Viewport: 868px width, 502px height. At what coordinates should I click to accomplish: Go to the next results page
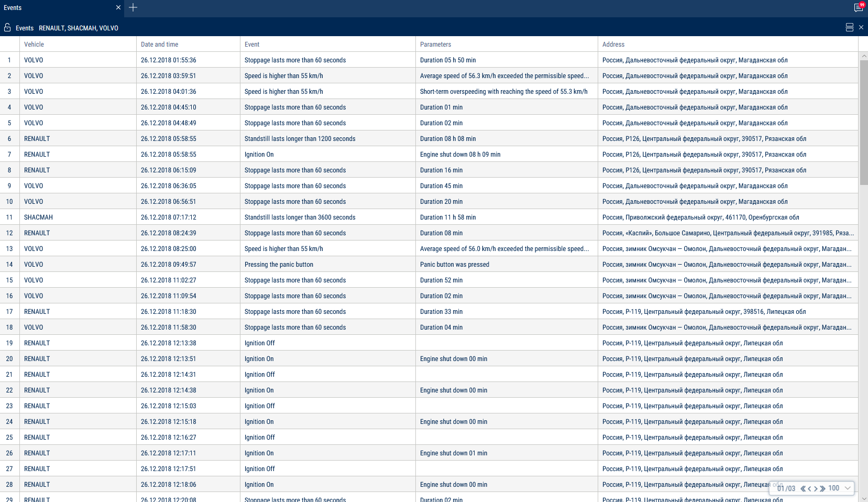816,488
